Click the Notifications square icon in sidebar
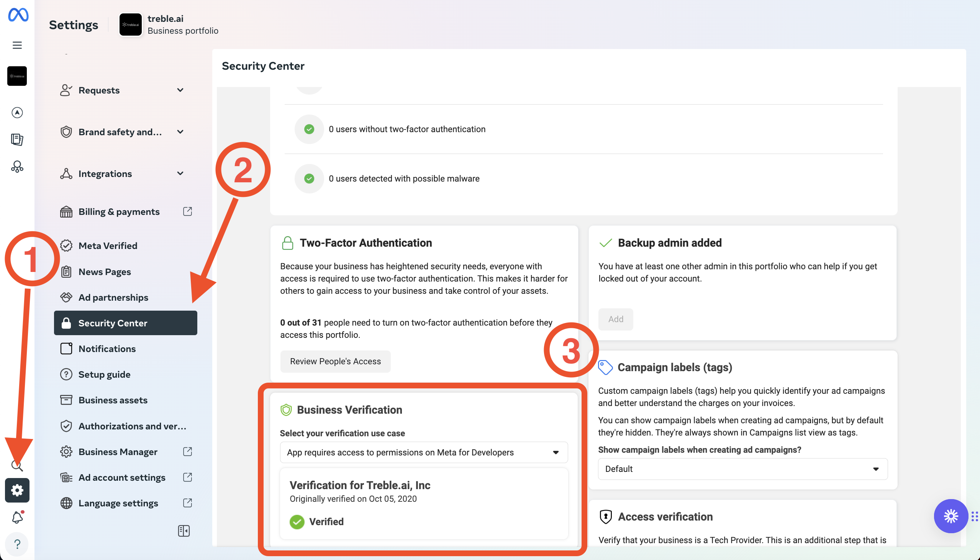The height and width of the screenshot is (560, 980). point(66,349)
